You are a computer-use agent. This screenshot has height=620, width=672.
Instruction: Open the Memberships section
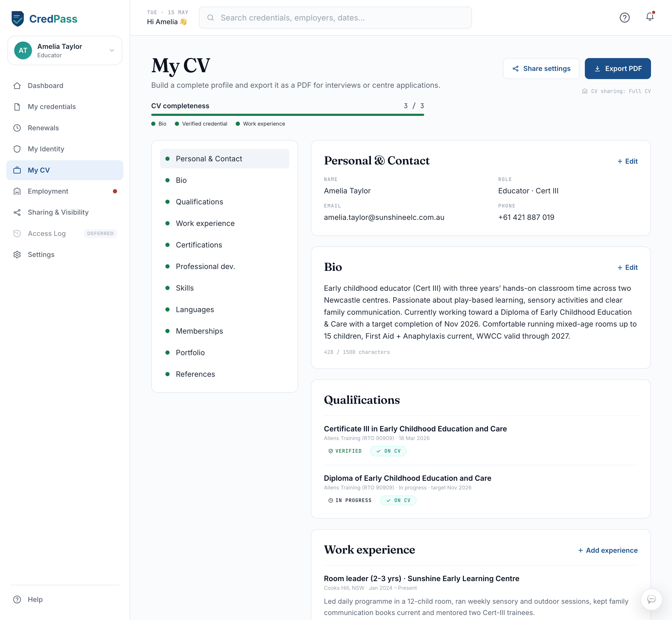(224, 331)
